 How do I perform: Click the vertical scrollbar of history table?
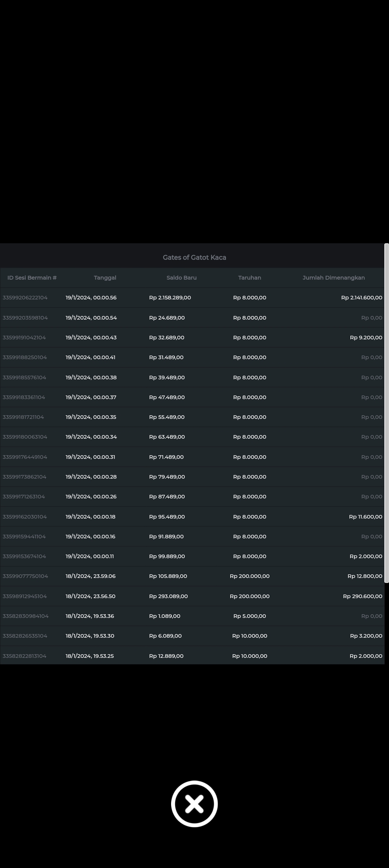point(386,413)
